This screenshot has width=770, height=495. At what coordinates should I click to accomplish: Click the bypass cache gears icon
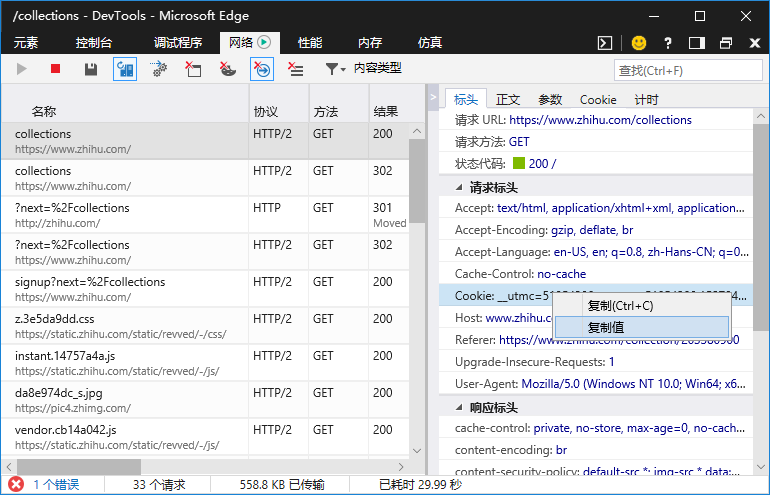point(159,69)
